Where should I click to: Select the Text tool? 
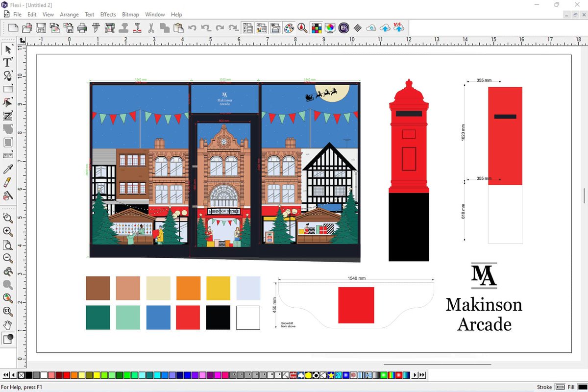[8, 62]
